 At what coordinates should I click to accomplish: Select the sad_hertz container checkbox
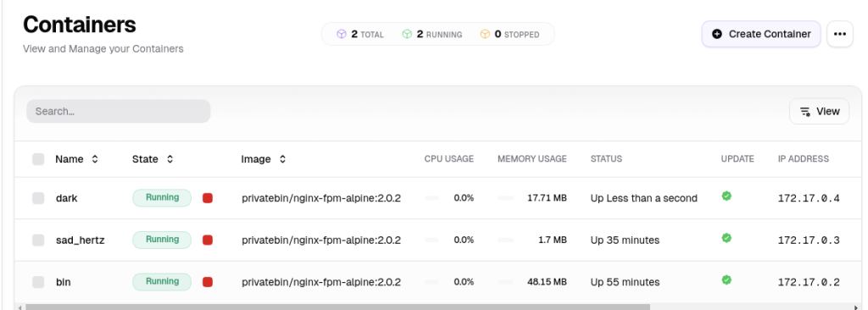38,241
